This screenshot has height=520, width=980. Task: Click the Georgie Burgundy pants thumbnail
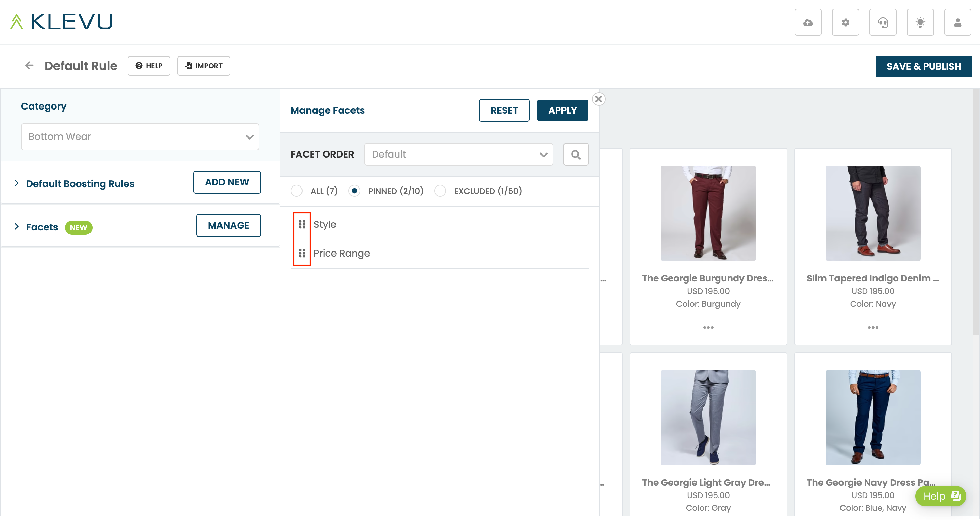pyautogui.click(x=708, y=213)
